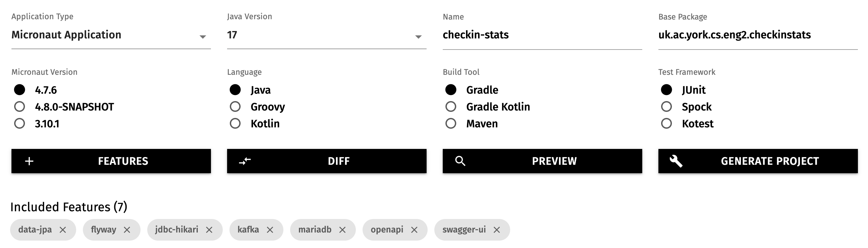Select Maven as the build tool
The width and height of the screenshot is (868, 248).
pyautogui.click(x=451, y=124)
